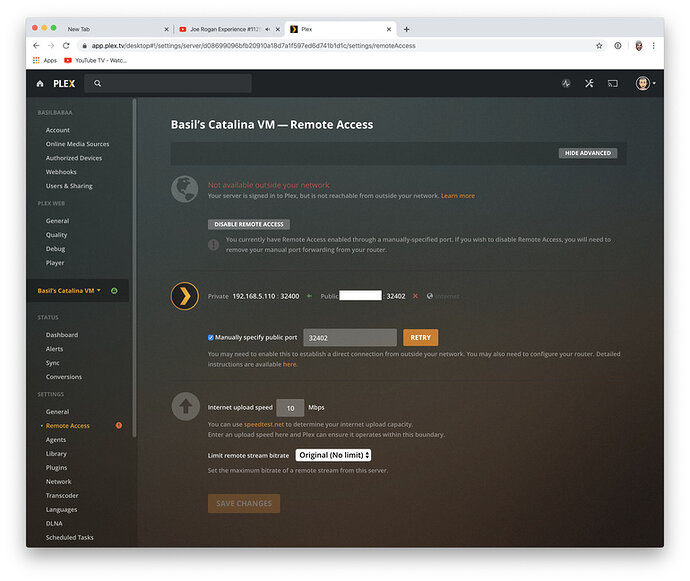Click red alert badge beside Remote Access
Screen dimensions: 690x581
[x=119, y=425]
